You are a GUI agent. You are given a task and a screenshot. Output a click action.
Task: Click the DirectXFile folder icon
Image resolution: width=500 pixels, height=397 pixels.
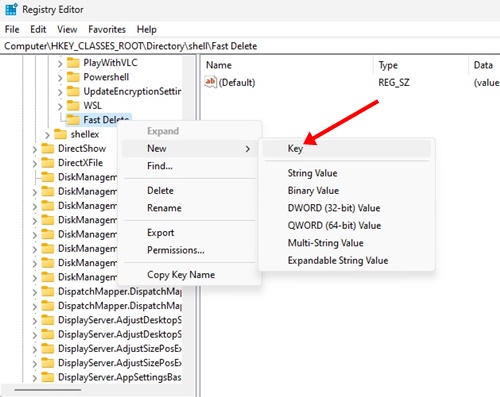pyautogui.click(x=48, y=163)
